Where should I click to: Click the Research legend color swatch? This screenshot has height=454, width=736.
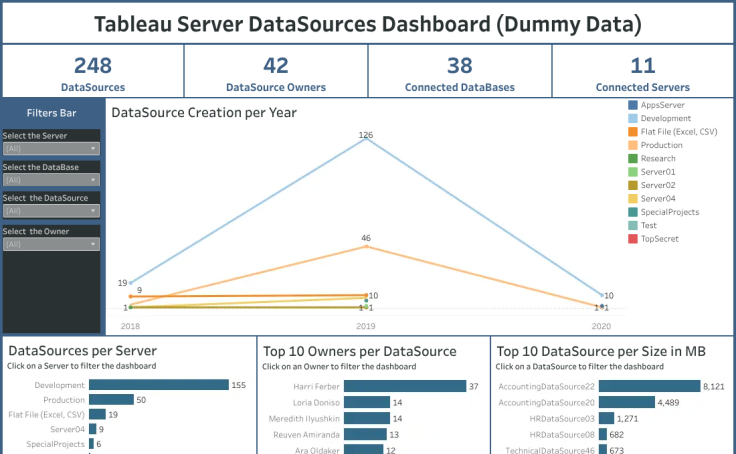[633, 159]
